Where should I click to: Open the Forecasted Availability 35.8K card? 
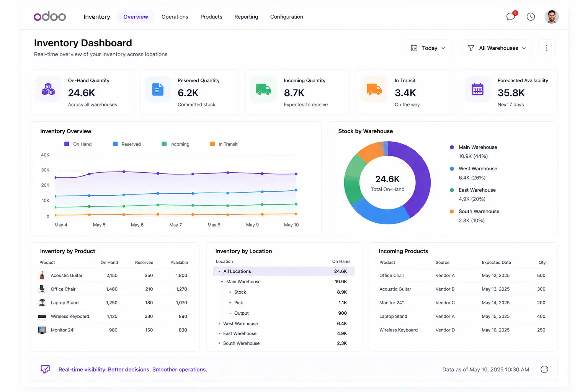tap(509, 92)
